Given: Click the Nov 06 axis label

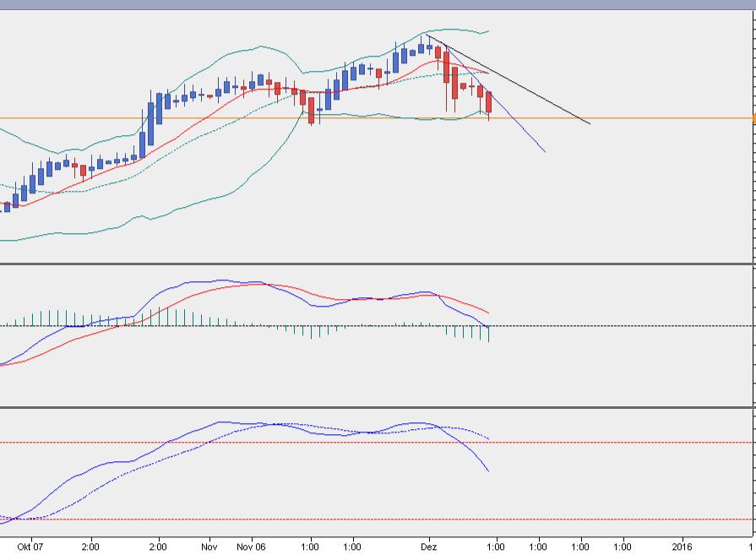Looking at the screenshot, I should pos(251,547).
